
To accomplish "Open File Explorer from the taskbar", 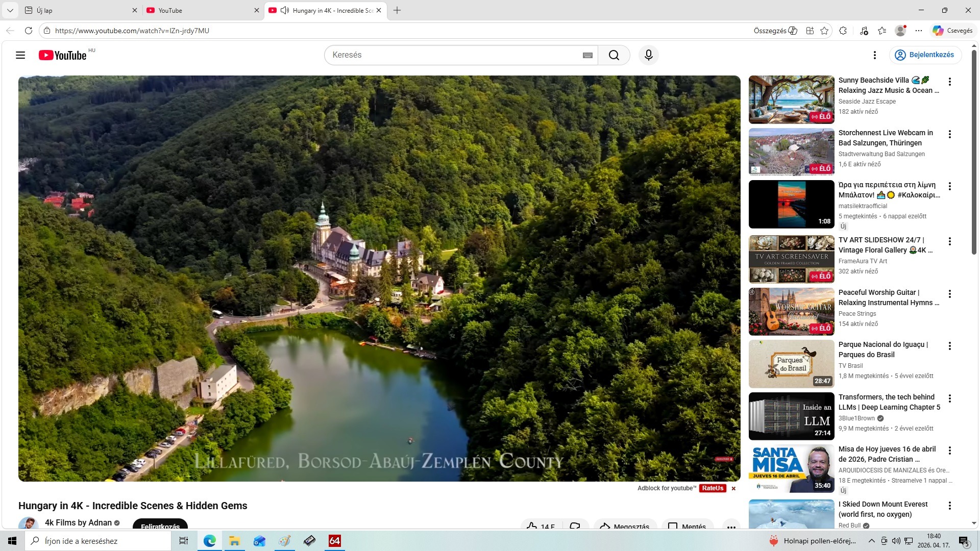I will [234, 541].
